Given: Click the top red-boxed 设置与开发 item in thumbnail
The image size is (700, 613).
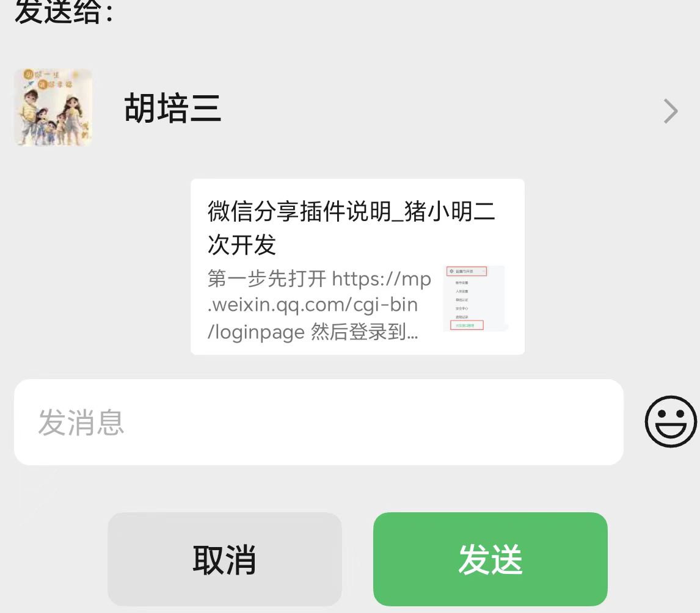Looking at the screenshot, I should [467, 271].
